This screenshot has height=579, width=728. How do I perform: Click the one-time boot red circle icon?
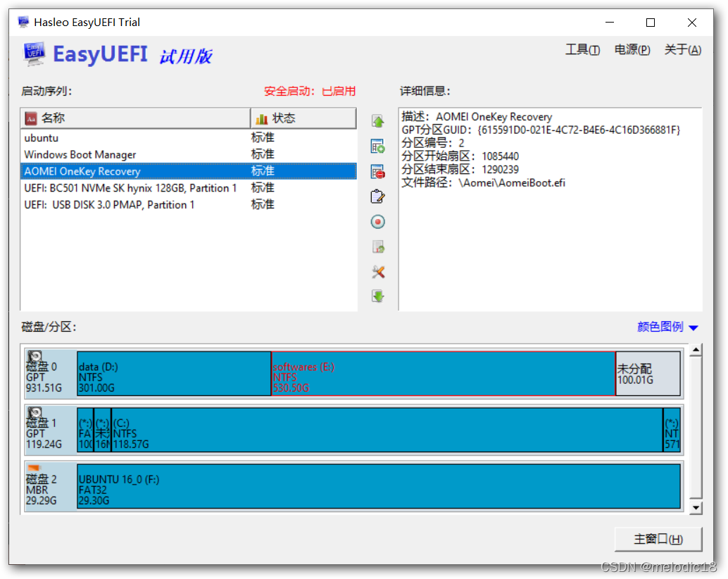tap(378, 222)
